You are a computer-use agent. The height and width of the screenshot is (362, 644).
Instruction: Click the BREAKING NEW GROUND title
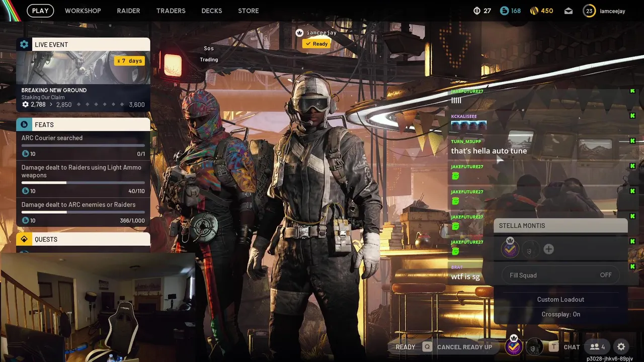pyautogui.click(x=54, y=90)
